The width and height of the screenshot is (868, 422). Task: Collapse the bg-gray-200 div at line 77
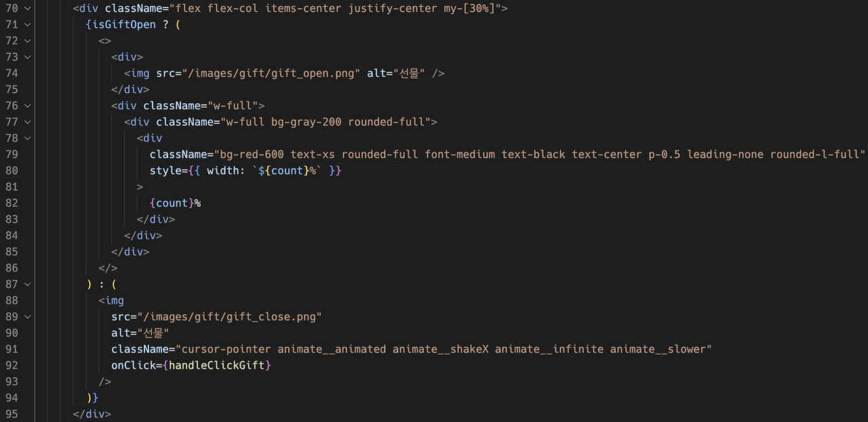pos(27,122)
